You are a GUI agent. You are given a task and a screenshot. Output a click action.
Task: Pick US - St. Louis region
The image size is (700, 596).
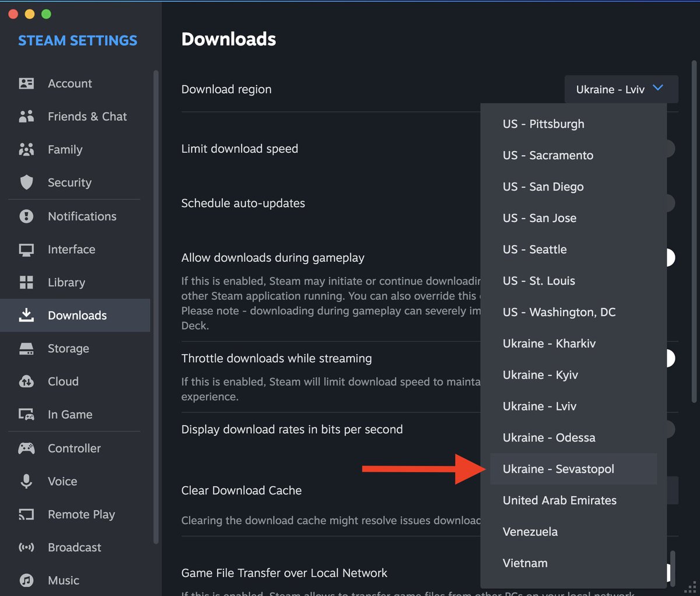[x=573, y=281]
